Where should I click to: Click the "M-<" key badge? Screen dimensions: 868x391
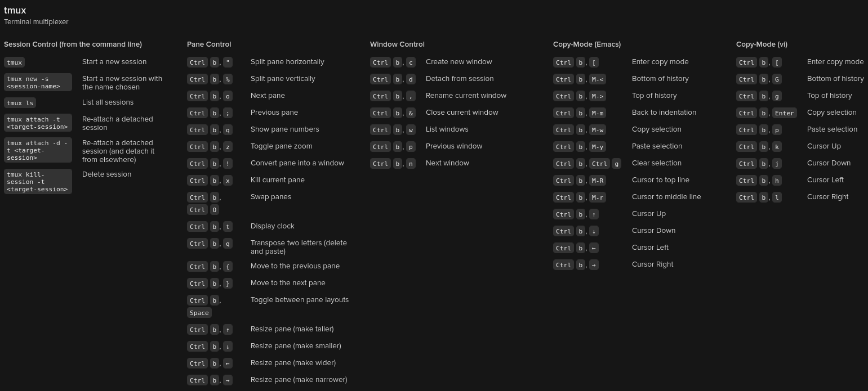point(597,79)
